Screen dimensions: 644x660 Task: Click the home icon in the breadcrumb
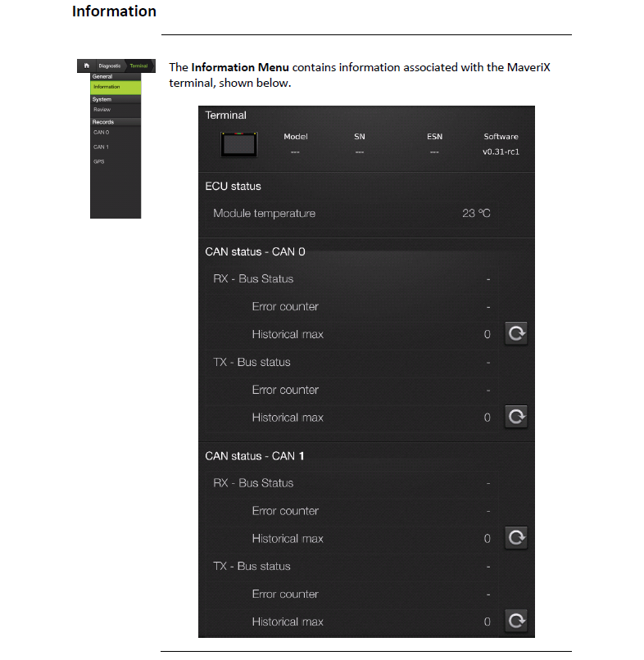[86, 66]
